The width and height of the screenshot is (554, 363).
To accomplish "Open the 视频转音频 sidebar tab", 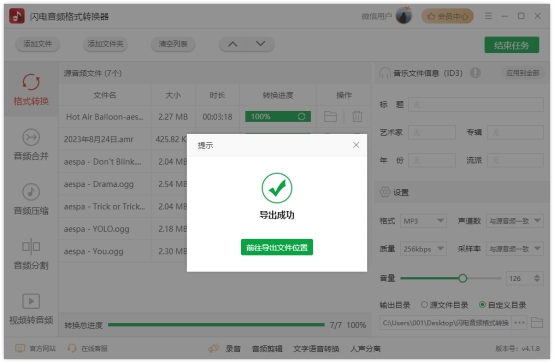I will coord(31,309).
